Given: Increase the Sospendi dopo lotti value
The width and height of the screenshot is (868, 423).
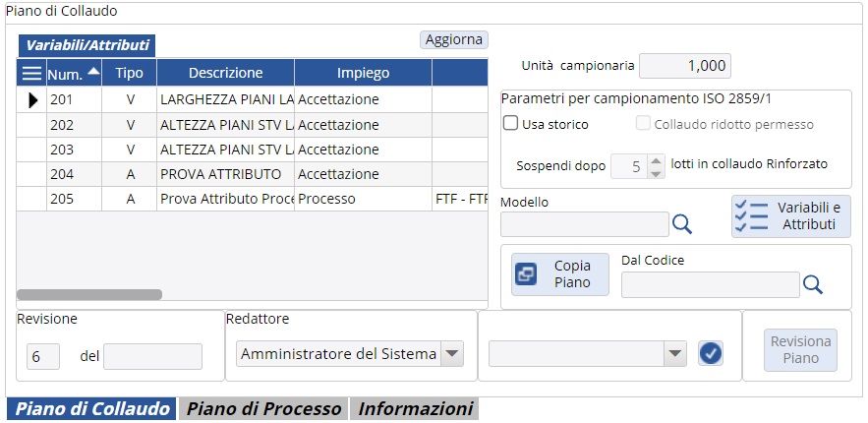Looking at the screenshot, I should [656, 158].
